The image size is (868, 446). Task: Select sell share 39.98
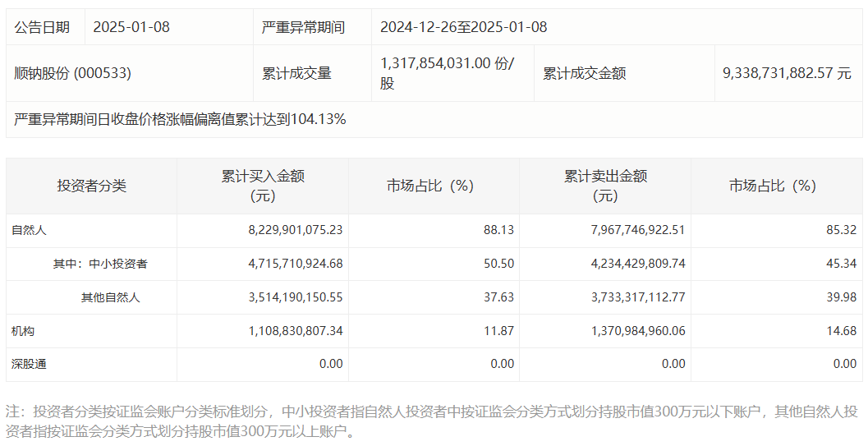tap(842, 297)
